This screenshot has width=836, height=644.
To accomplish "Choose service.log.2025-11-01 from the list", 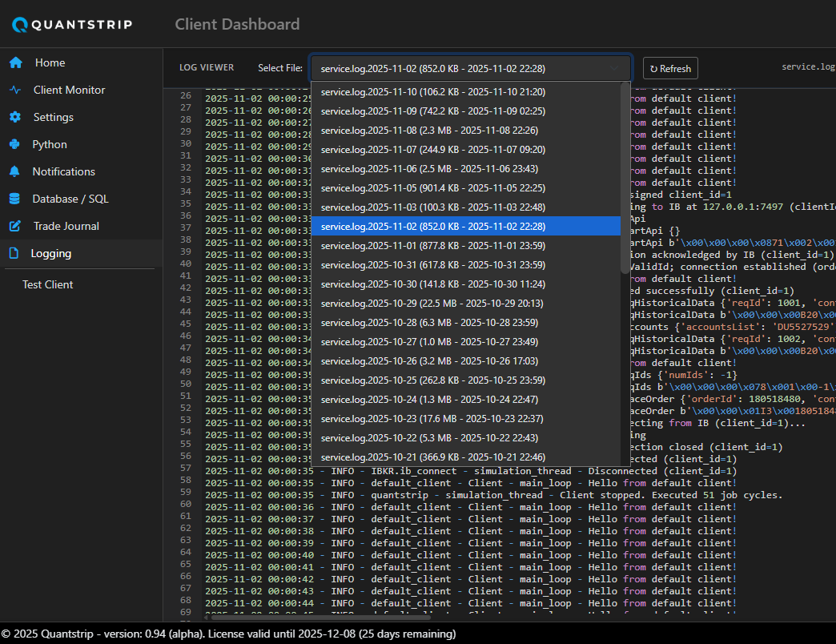I will click(x=466, y=245).
